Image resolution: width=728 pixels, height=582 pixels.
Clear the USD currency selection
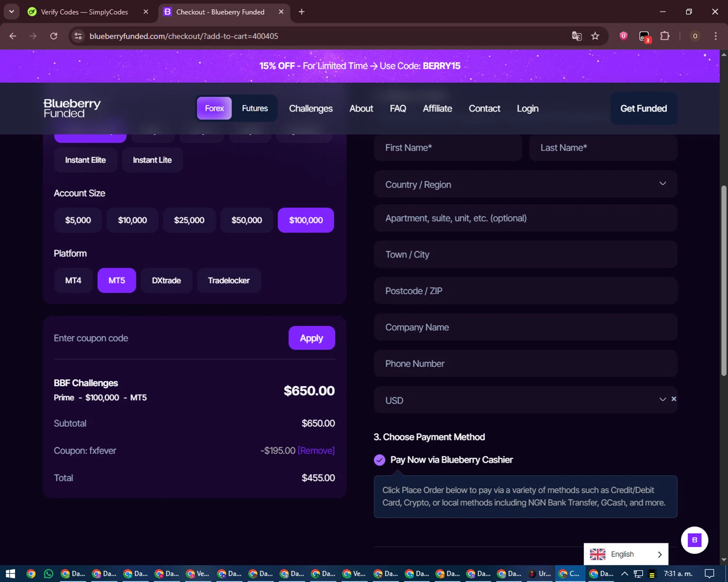[x=674, y=399]
